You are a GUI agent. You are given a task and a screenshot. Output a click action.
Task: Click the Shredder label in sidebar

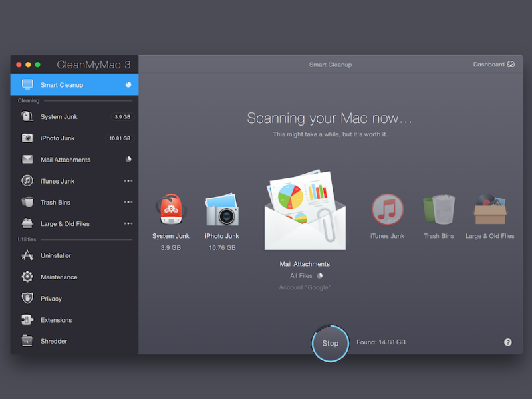tap(54, 341)
